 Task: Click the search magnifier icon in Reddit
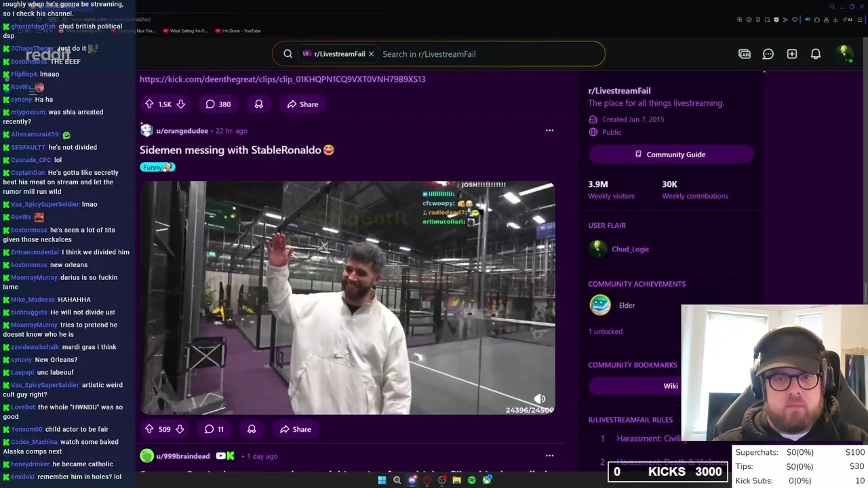click(288, 54)
